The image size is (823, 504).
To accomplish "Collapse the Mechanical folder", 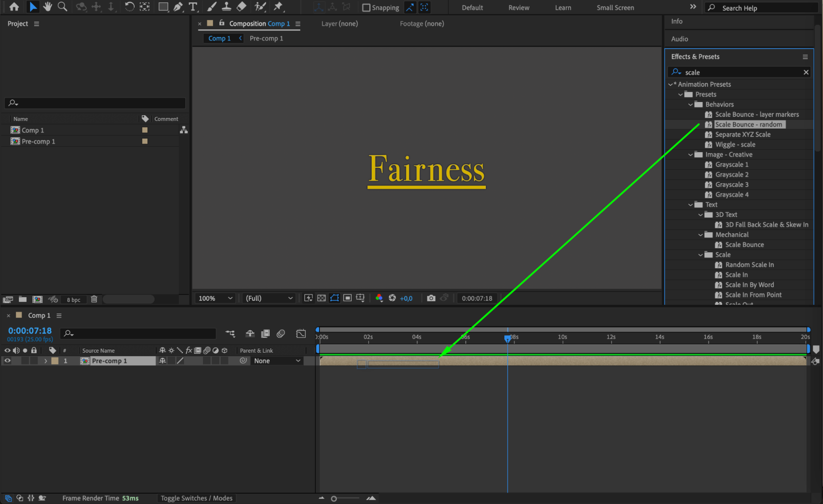I will pyautogui.click(x=700, y=235).
